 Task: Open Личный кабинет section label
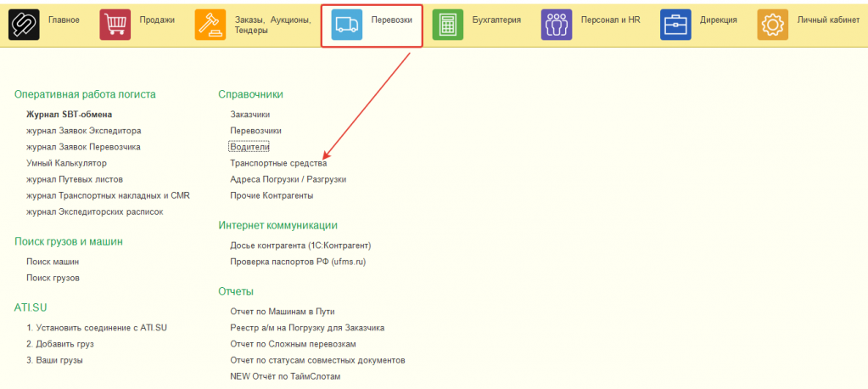(x=828, y=20)
